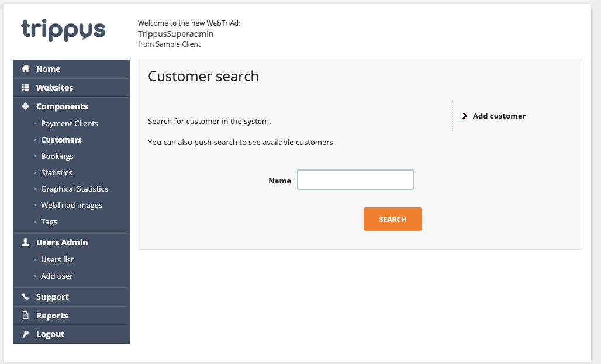The image size is (601, 364).
Task: Open the Support menu item
Action: [x=71, y=297]
